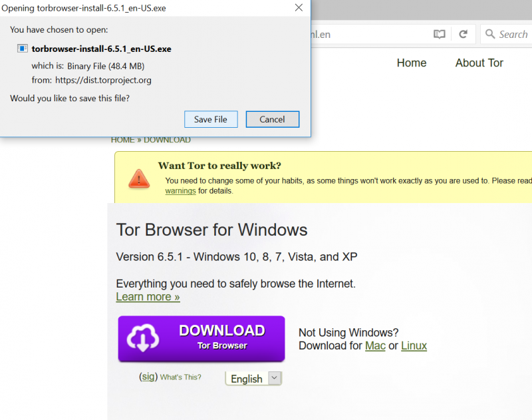Focus the browser Search field

click(x=506, y=35)
